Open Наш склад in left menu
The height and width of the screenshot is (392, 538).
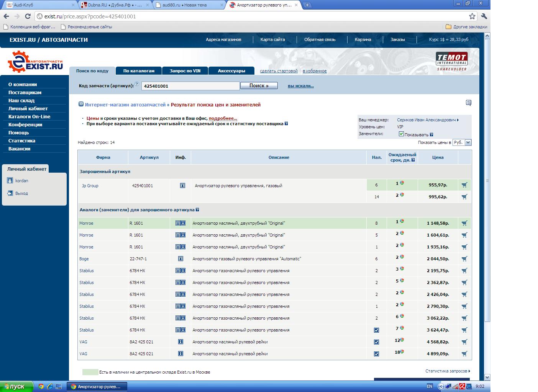[x=21, y=100]
